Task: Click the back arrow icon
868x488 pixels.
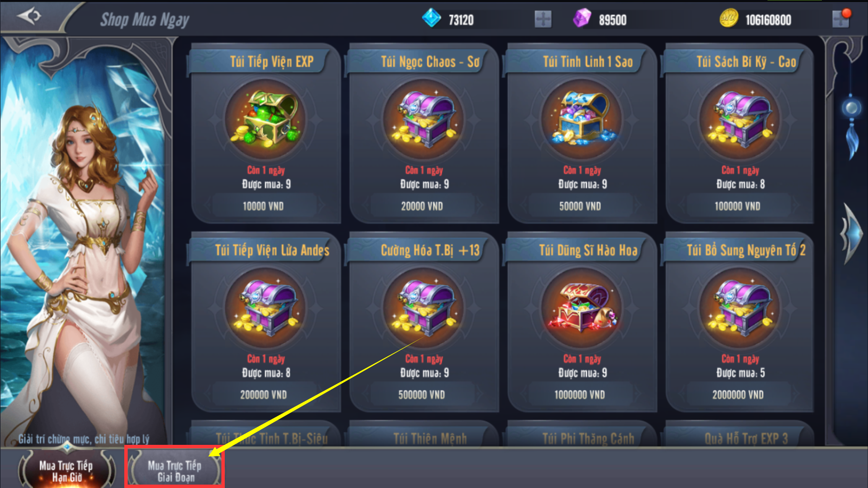Action: 29,16
